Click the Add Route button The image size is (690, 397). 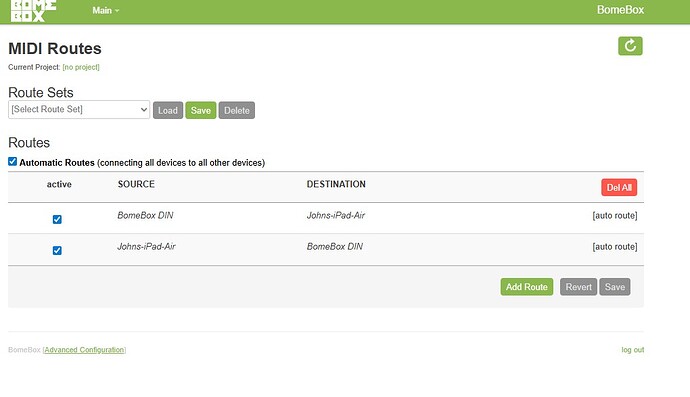[x=527, y=287]
